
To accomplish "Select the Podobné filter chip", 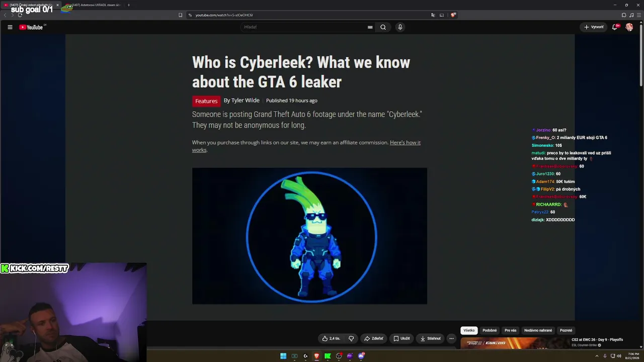I will [x=490, y=330].
